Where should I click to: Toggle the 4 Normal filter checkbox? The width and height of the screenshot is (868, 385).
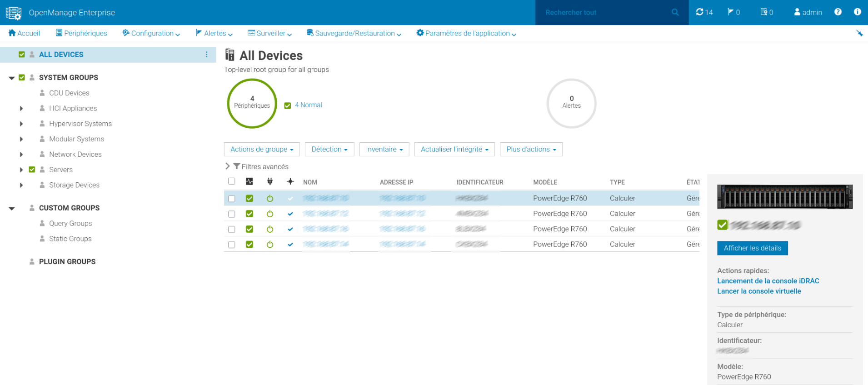point(288,105)
